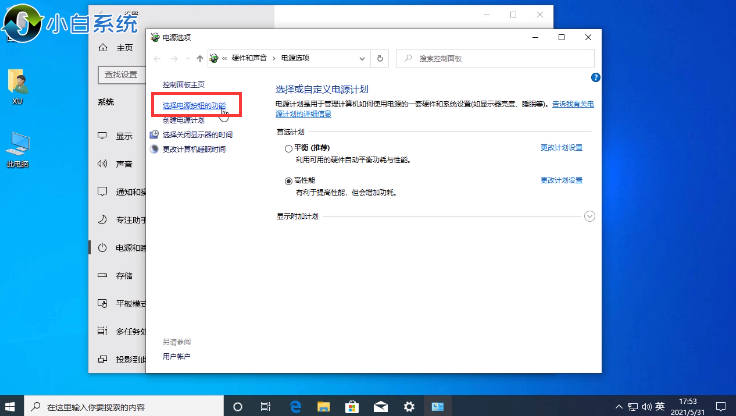736x416 pixels.
Task: Open 声音 in Settings sidebar
Action: 124,164
